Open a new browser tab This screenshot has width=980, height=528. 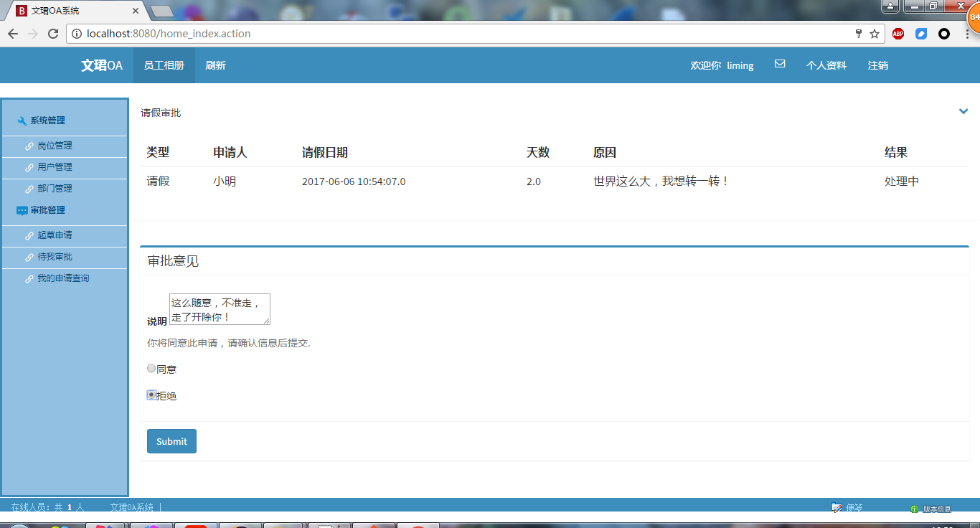point(162,11)
